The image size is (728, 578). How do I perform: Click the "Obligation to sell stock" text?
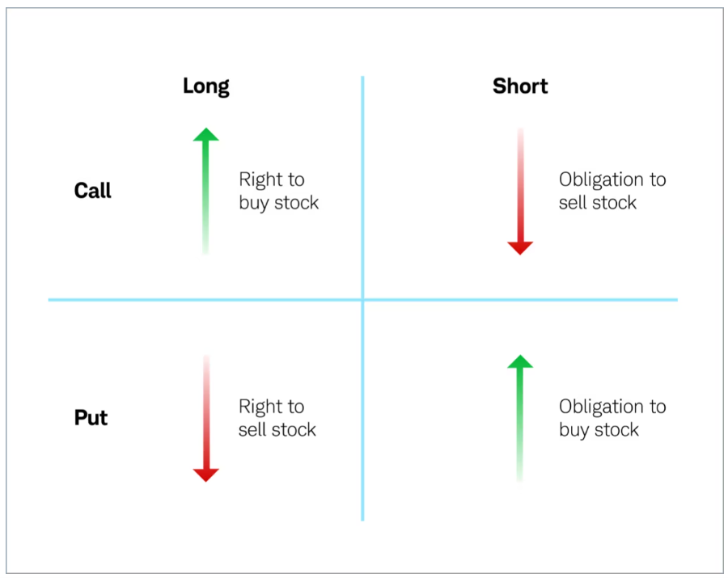click(x=612, y=191)
